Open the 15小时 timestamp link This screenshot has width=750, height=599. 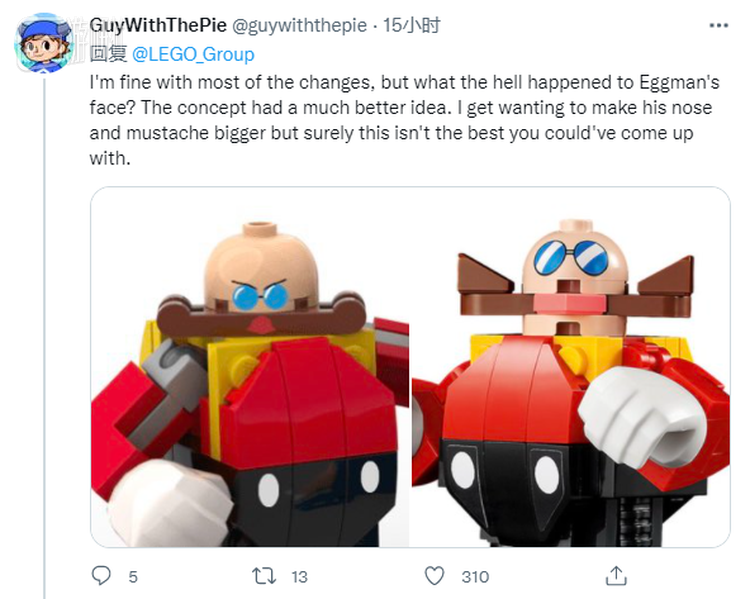tap(413, 25)
